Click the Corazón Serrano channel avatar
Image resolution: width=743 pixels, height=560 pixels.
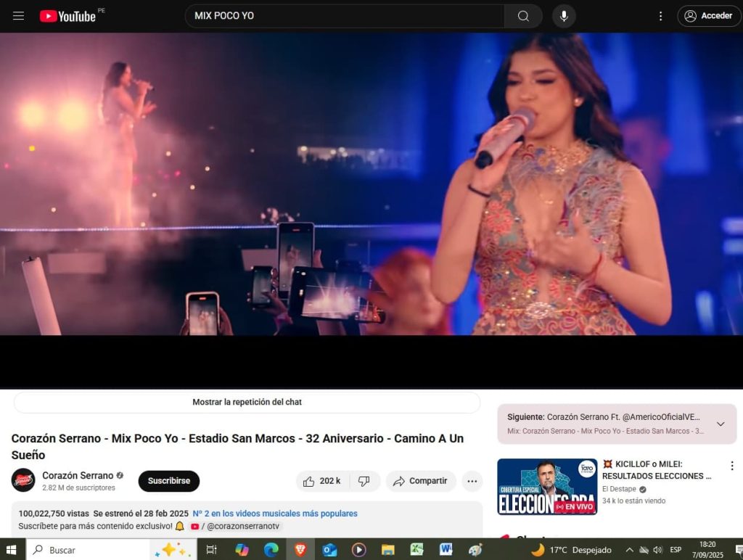(x=23, y=481)
